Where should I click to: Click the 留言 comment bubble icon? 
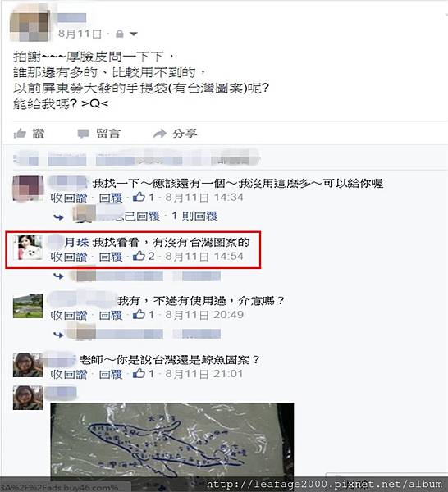(x=84, y=134)
